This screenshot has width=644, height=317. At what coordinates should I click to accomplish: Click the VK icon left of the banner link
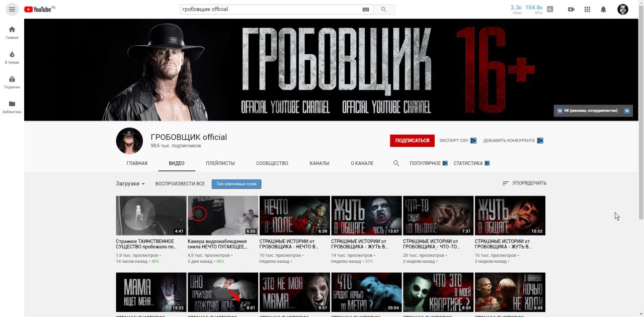(x=559, y=111)
